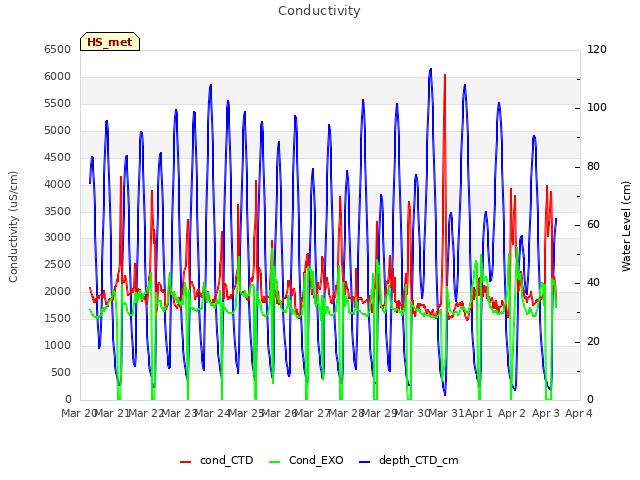The height and width of the screenshot is (480, 640).
Task: Click the 100 water level label
Action: pos(597,107)
